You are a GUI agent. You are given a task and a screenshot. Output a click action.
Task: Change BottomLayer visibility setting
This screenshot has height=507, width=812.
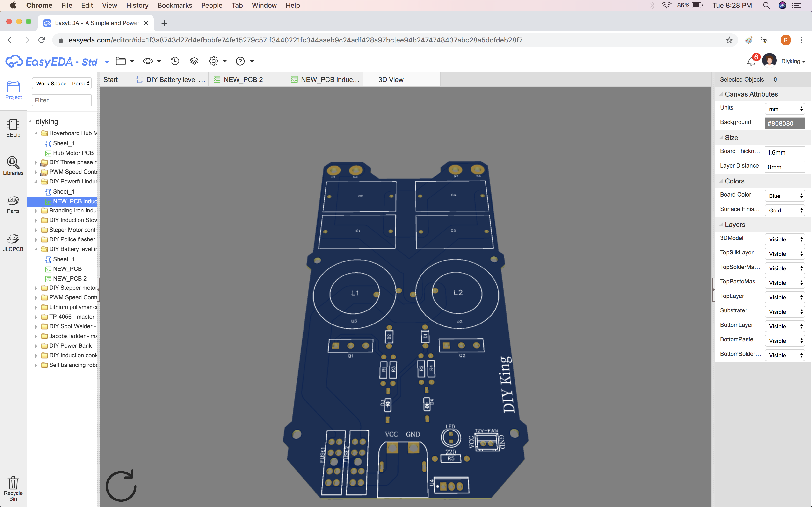point(784,326)
